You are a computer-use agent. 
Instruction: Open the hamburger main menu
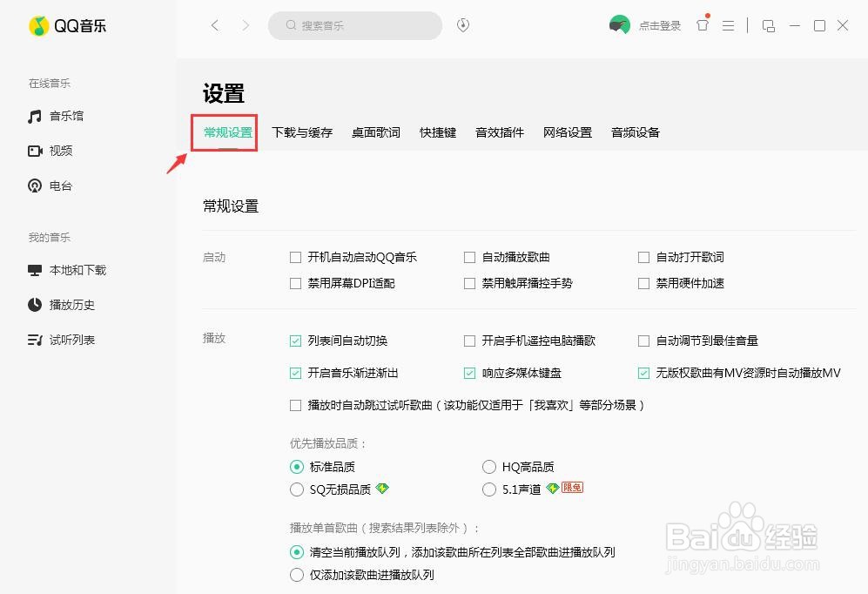click(x=729, y=26)
